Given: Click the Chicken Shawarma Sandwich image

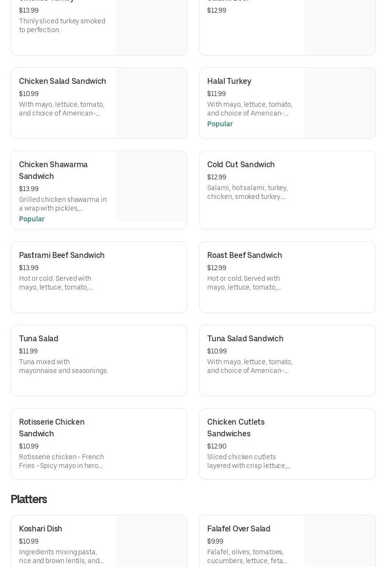Looking at the screenshot, I should [x=151, y=186].
